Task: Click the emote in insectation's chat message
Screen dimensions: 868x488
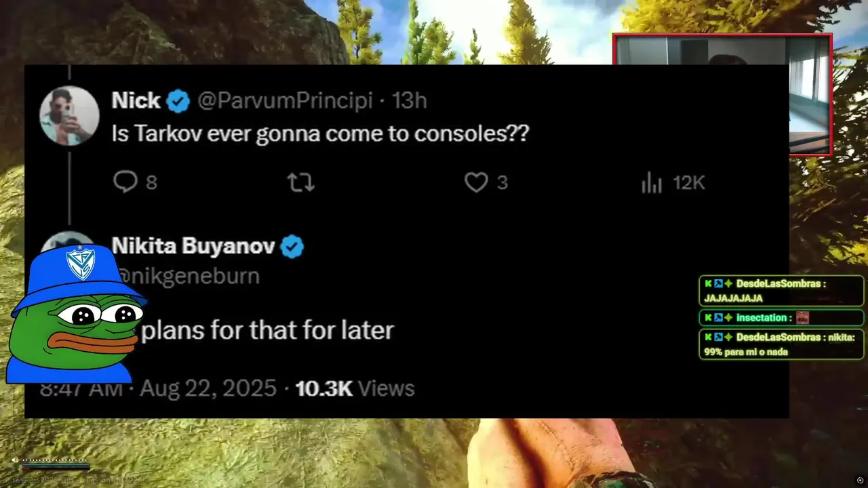Action: coord(802,317)
